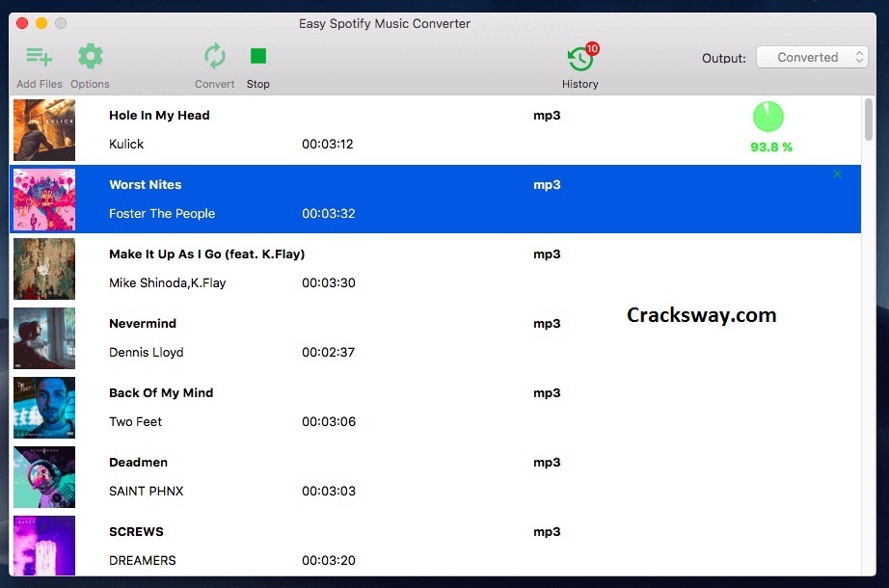The height and width of the screenshot is (588, 889).
Task: Click mp3 format of Back Of My Mind
Action: (547, 393)
